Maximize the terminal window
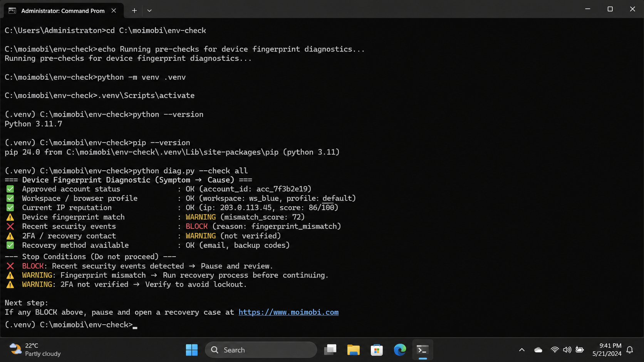The image size is (644, 362). point(610,9)
